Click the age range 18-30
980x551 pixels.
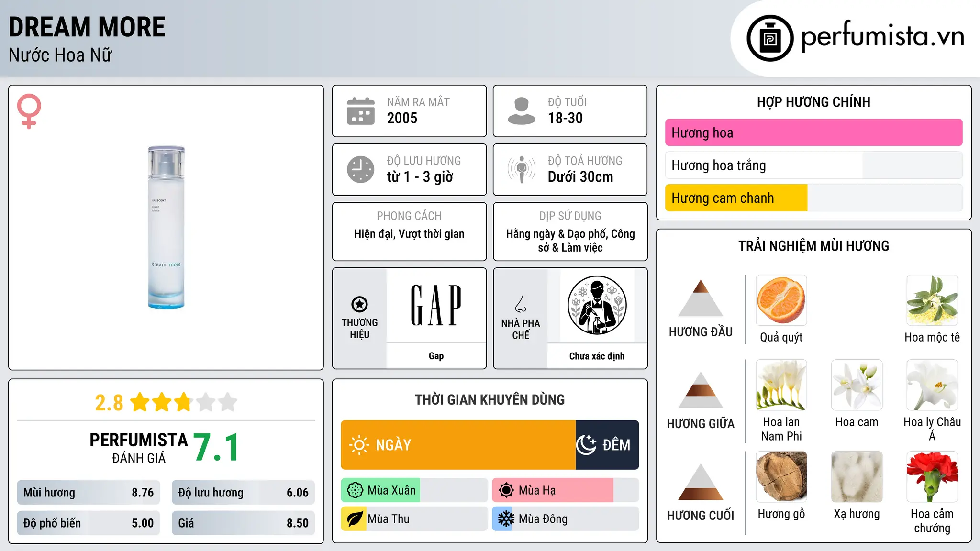(x=565, y=118)
